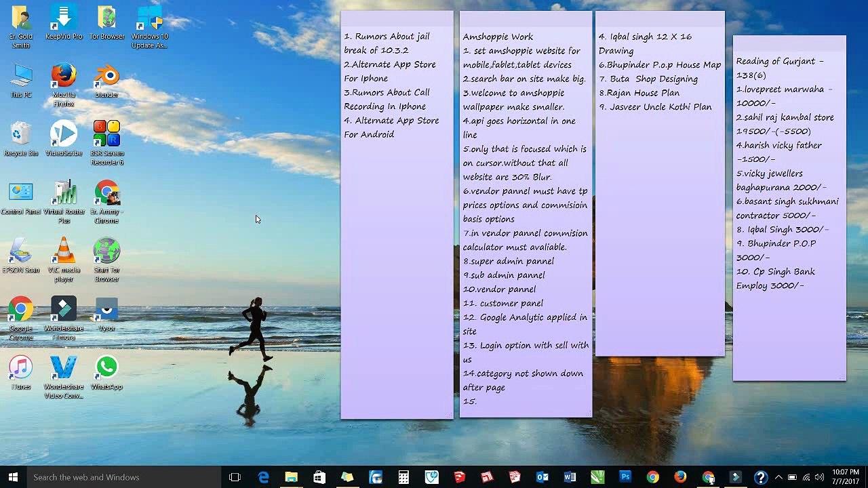
Task: Click note line '8.Rajan House Plan'
Action: [x=639, y=93]
